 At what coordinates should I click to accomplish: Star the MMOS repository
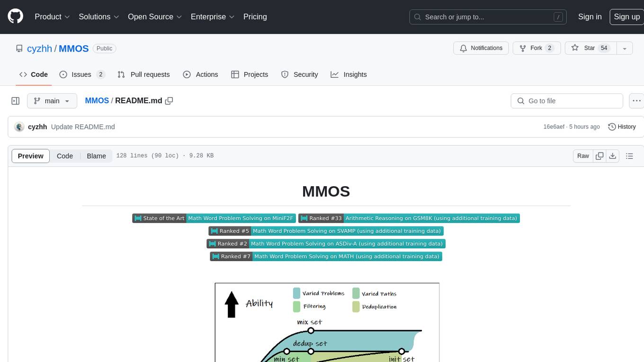(x=590, y=48)
